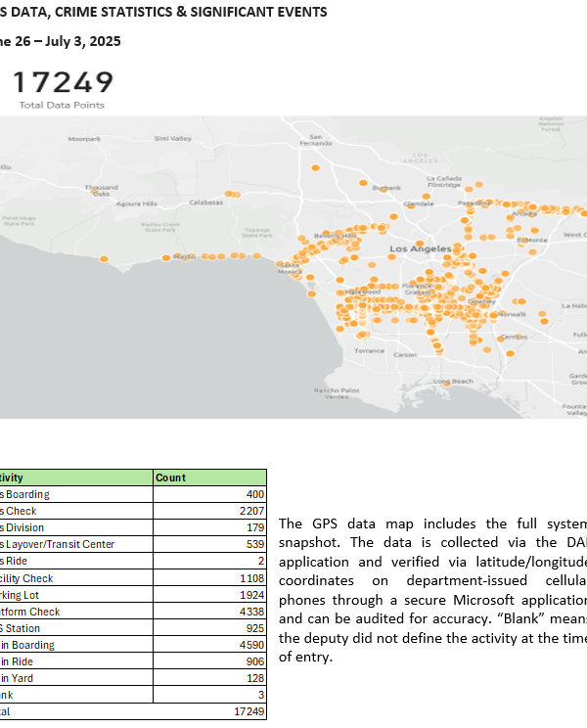Click the Simi Valley map label
The height and width of the screenshot is (728, 587).
173,139
